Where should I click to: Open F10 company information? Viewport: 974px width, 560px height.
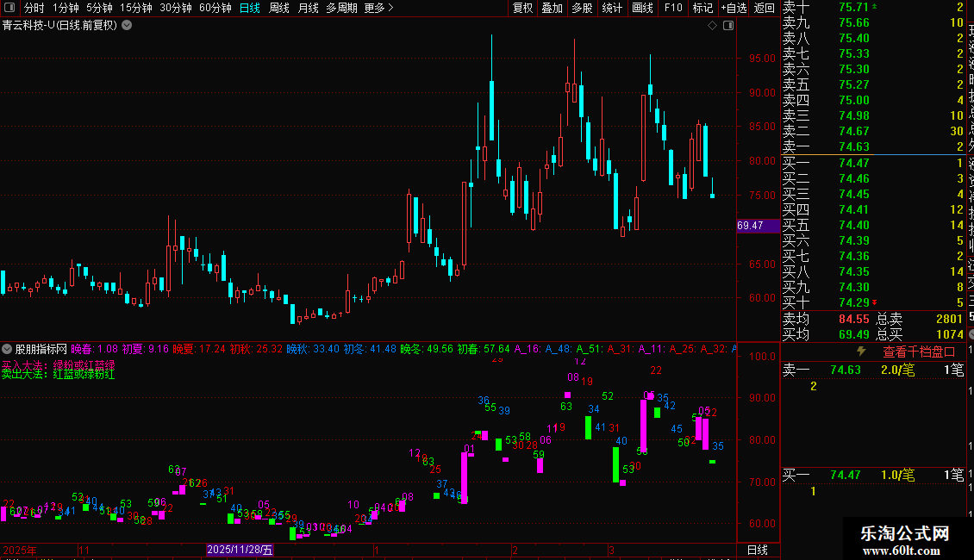pyautogui.click(x=672, y=8)
